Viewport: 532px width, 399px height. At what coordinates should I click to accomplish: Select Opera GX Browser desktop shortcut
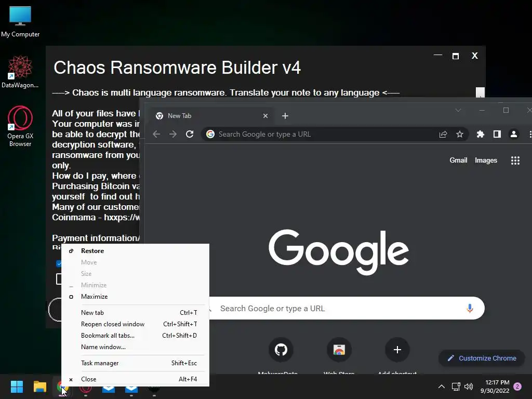20,126
